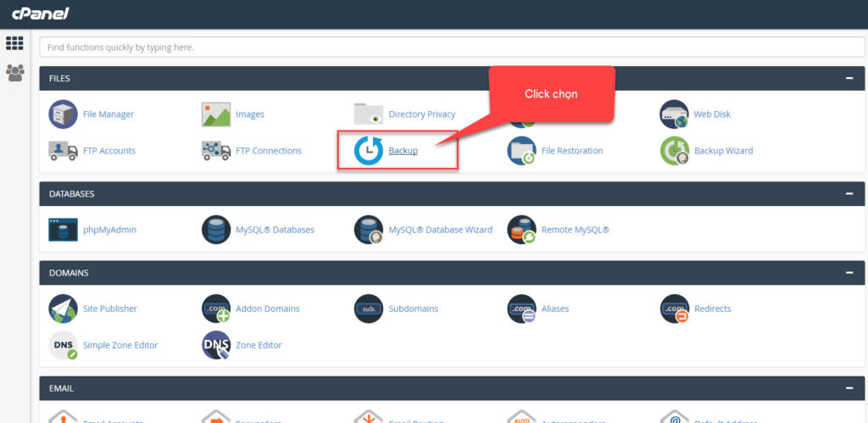
Task: Click the cPanel logo
Action: pos(41,14)
